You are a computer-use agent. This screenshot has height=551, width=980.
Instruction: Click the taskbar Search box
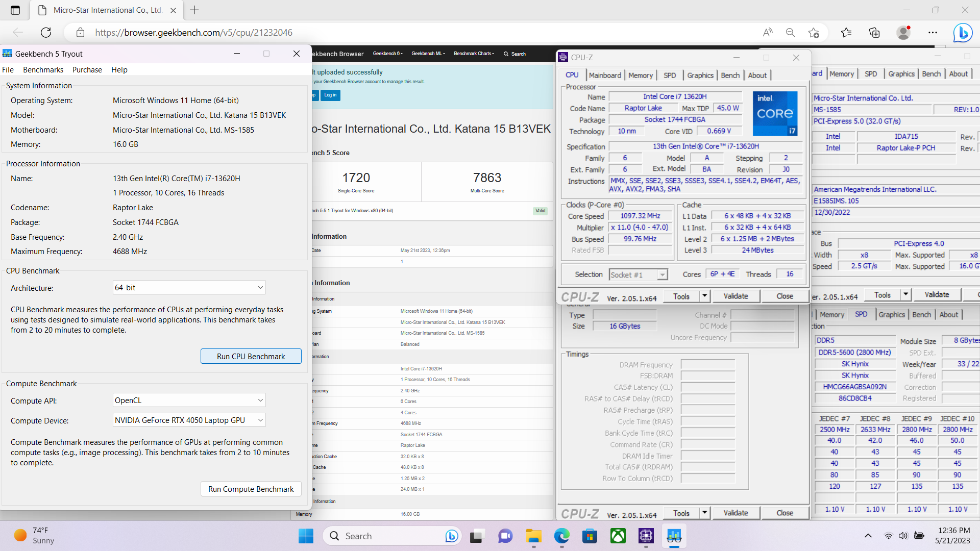click(392, 536)
